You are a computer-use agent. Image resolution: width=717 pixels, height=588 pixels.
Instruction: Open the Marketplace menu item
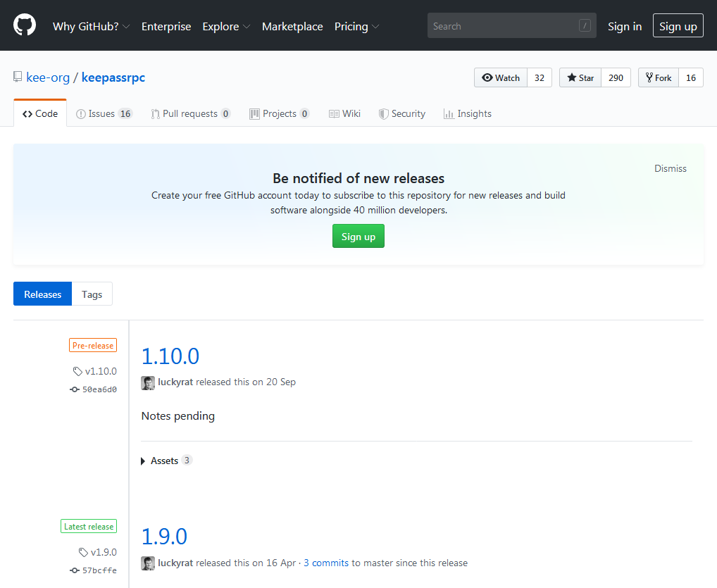tap(292, 27)
